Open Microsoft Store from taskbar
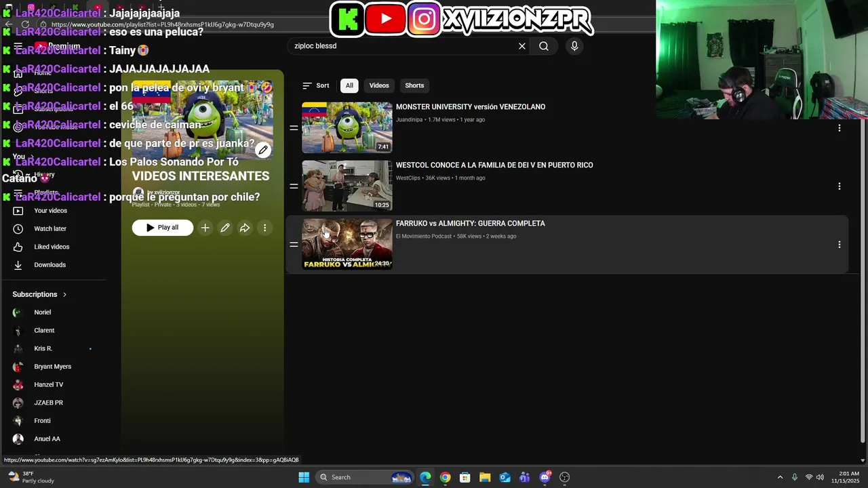This screenshot has width=868, height=488. (465, 477)
